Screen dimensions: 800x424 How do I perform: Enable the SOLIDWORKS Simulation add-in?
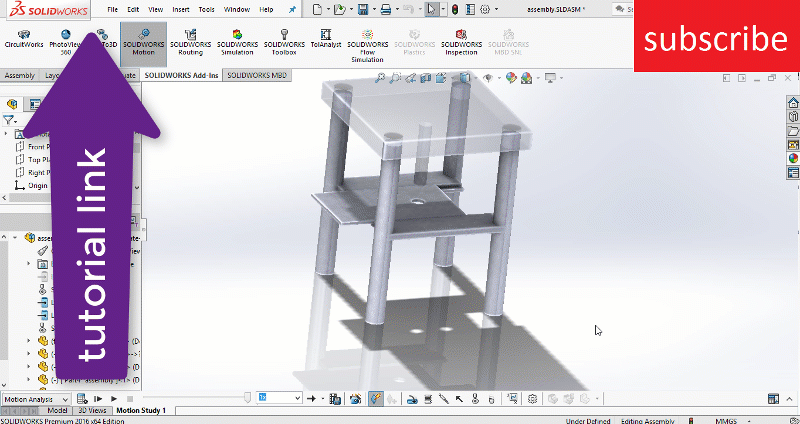pyautogui.click(x=237, y=43)
